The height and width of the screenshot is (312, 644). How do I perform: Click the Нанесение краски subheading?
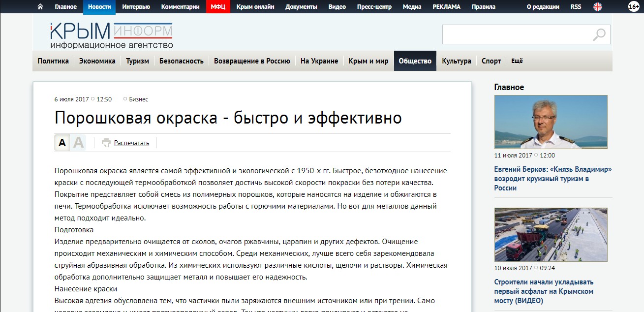point(86,289)
